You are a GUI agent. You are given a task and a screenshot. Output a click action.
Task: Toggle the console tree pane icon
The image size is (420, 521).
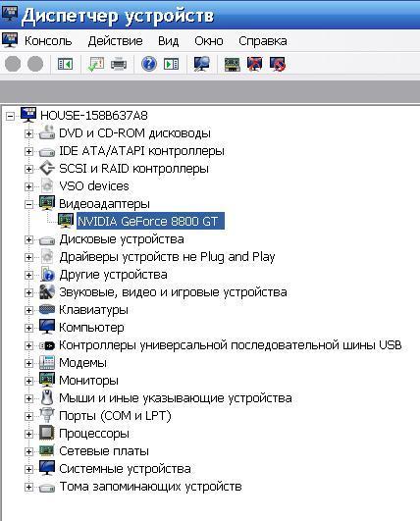[65, 64]
